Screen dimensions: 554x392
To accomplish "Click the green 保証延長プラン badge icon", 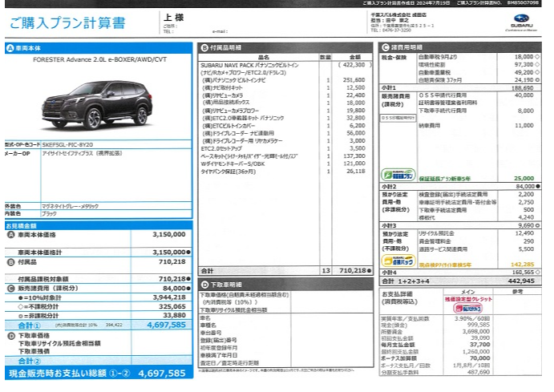I will (x=398, y=175).
